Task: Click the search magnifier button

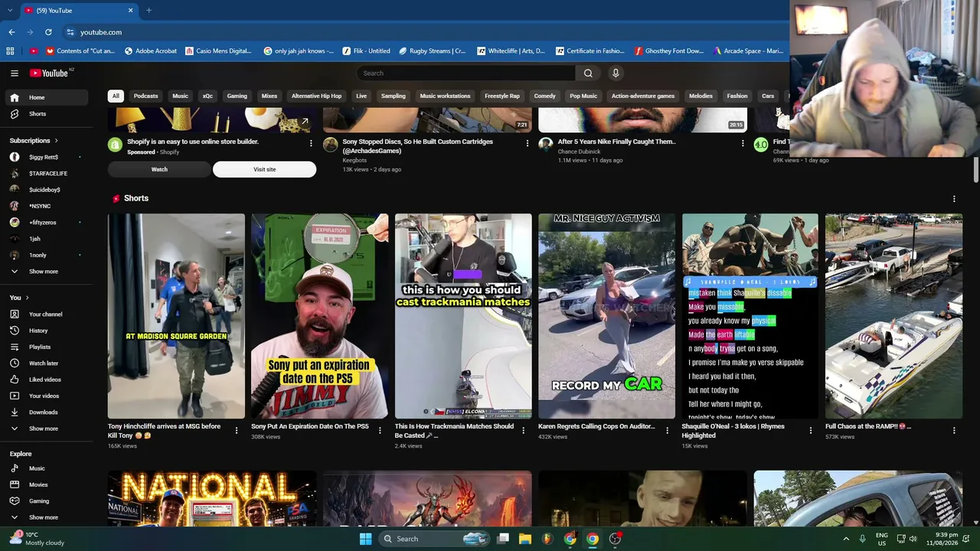Action: coord(588,73)
